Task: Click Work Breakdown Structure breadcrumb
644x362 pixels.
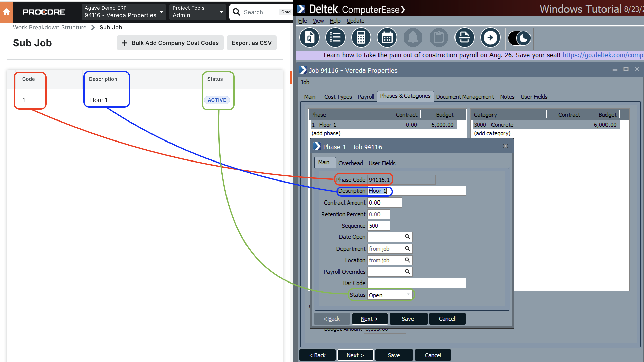Action: (50, 27)
